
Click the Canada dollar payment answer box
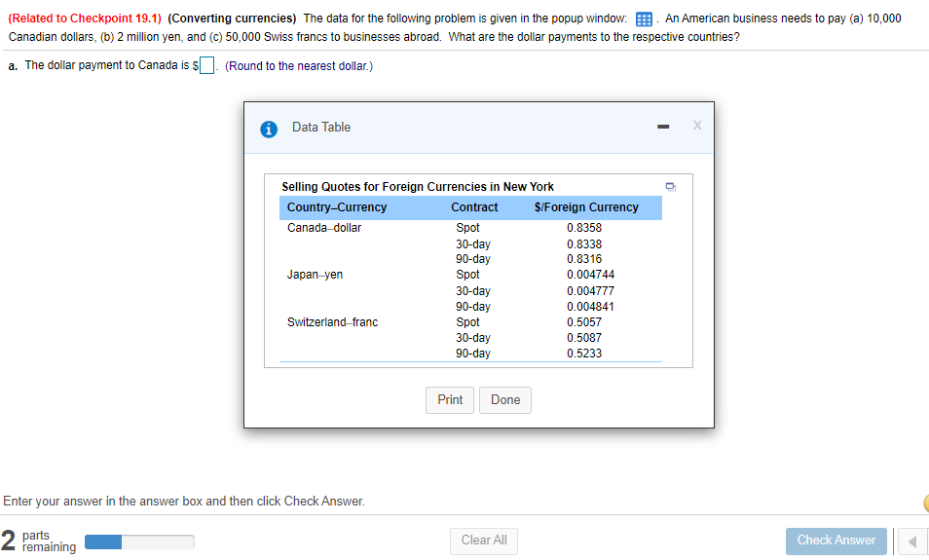(x=206, y=65)
